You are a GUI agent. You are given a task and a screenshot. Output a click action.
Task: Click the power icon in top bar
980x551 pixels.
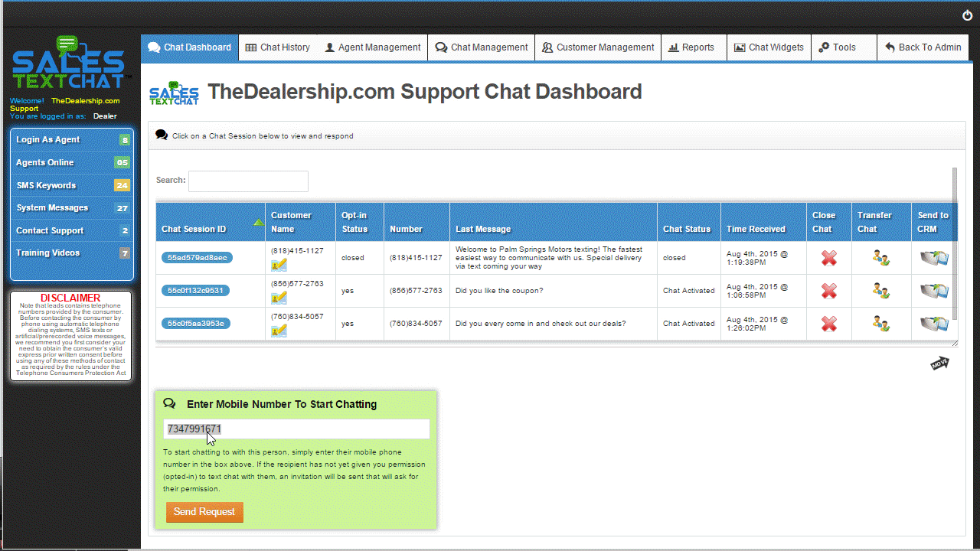point(967,15)
